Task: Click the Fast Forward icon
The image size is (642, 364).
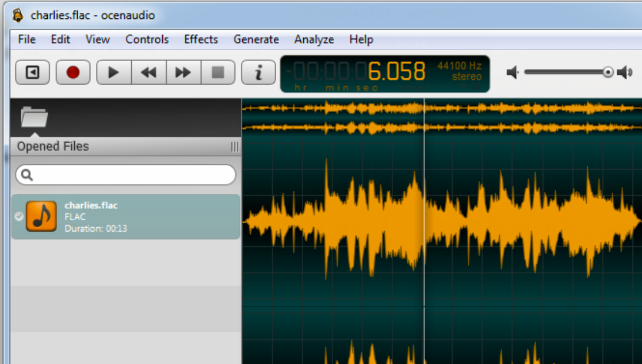Action: tap(182, 72)
